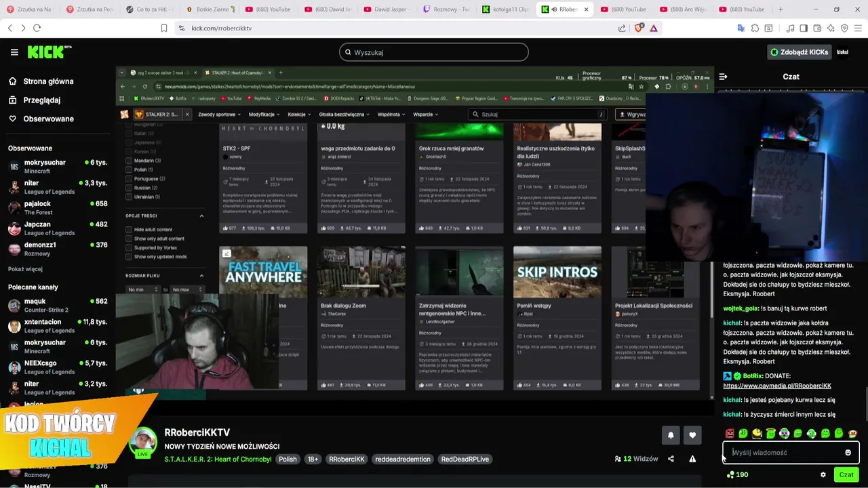Open a new browser tab with plus
The width and height of the screenshot is (868, 488).
[781, 9]
